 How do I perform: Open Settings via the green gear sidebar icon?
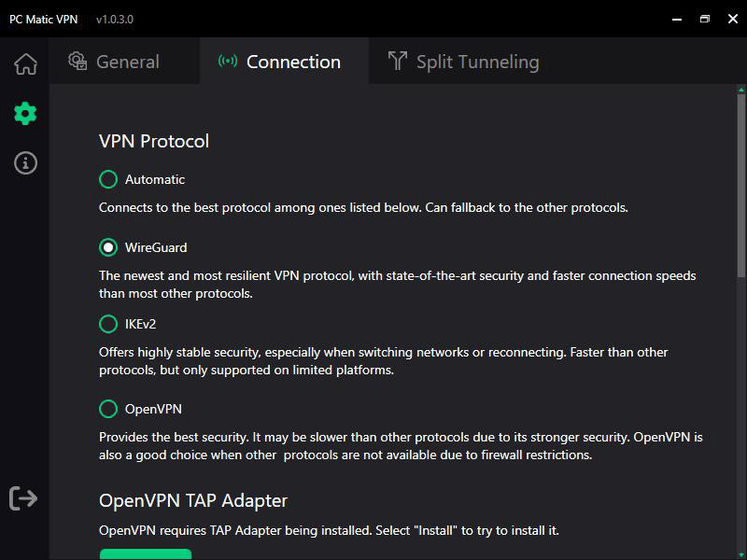click(25, 113)
